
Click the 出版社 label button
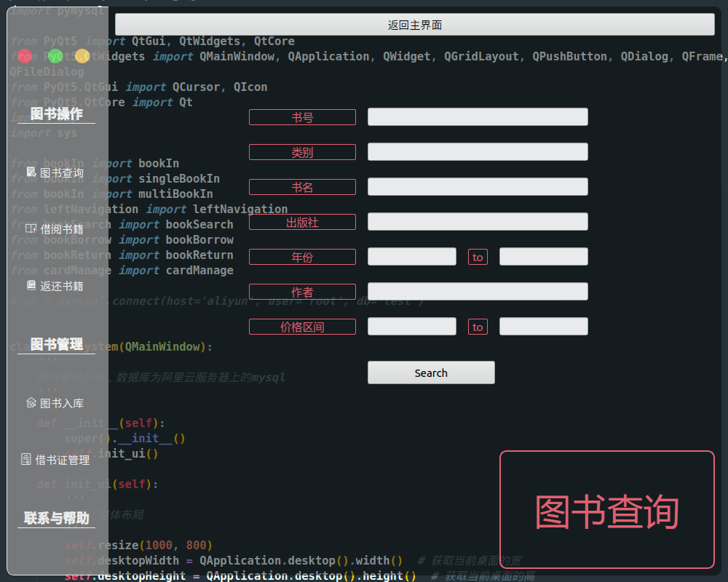pos(302,221)
